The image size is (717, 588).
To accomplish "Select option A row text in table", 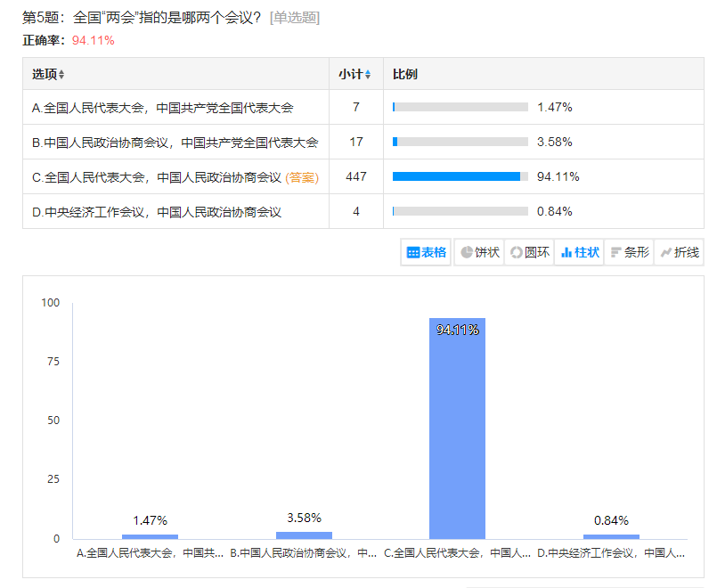I will pos(163,108).
